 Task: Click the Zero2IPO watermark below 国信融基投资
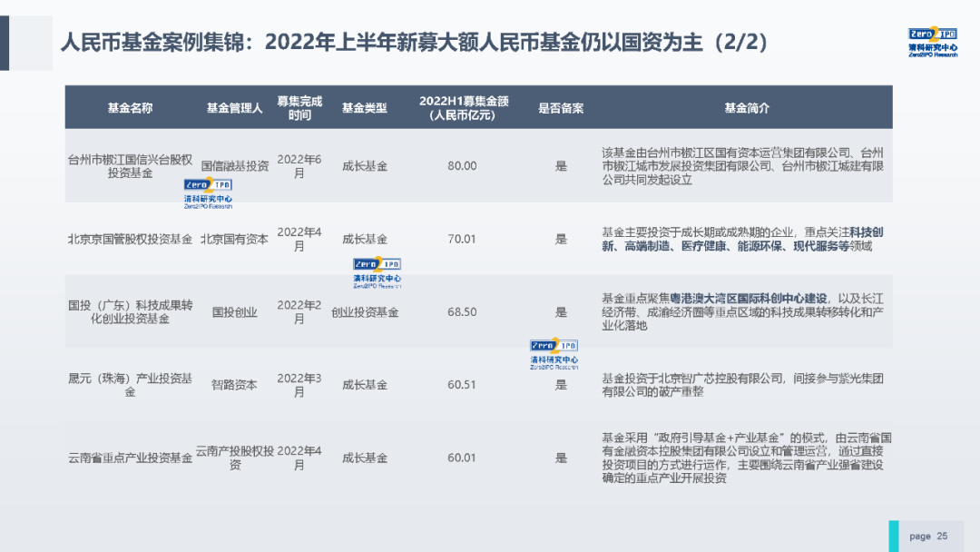(x=208, y=195)
